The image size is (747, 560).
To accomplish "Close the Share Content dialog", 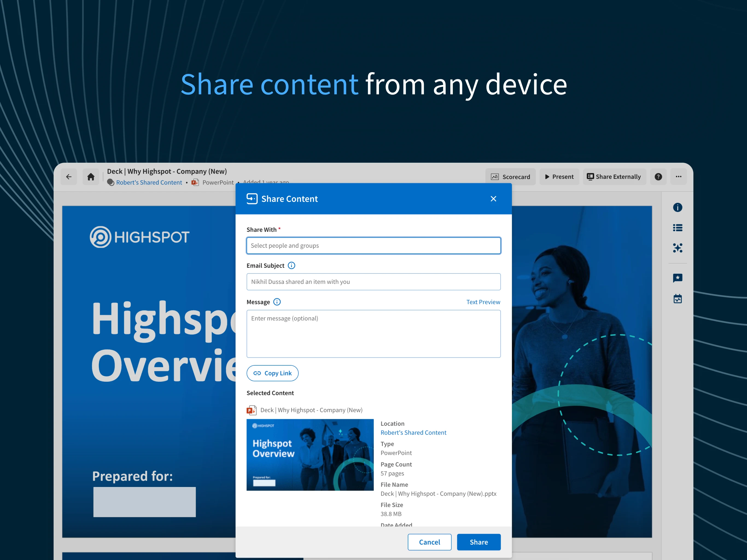I will (493, 199).
